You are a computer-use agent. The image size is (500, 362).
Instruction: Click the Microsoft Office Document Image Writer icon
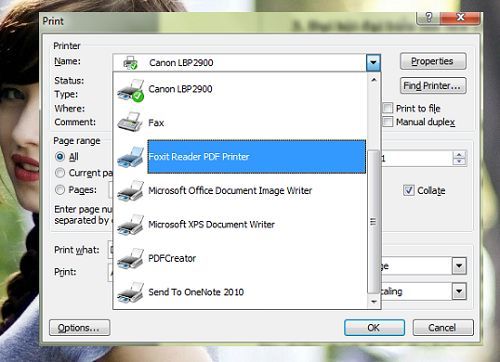pos(130,191)
